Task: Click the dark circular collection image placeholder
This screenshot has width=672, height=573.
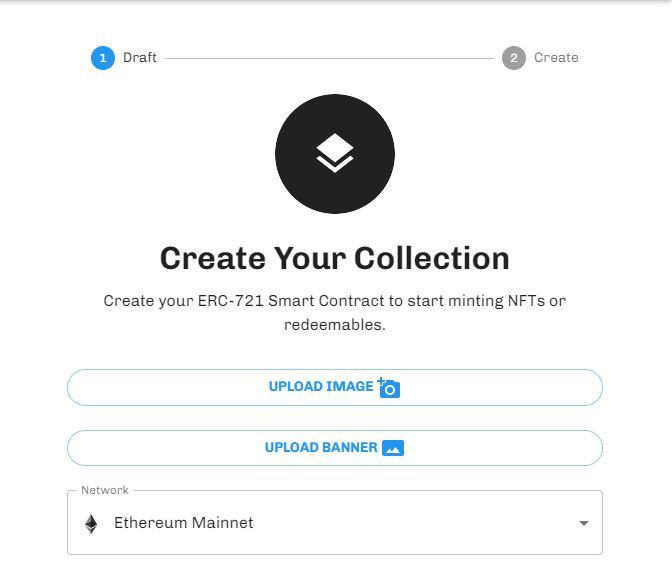Action: click(335, 154)
